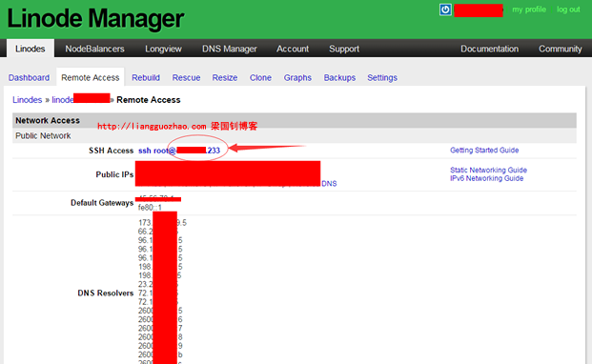
Task: Click the Default Gateways label
Action: tap(102, 203)
